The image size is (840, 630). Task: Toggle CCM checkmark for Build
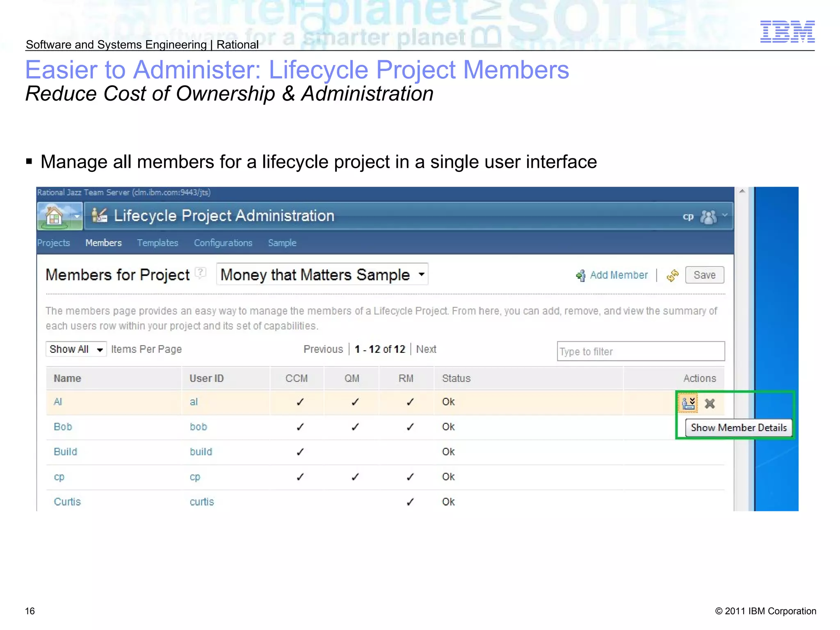(300, 452)
